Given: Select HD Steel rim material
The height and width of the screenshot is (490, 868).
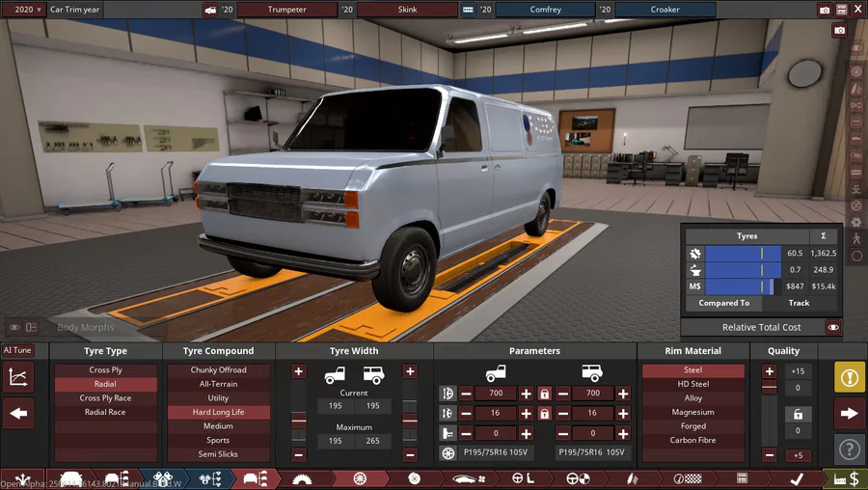Looking at the screenshot, I should coord(692,384).
